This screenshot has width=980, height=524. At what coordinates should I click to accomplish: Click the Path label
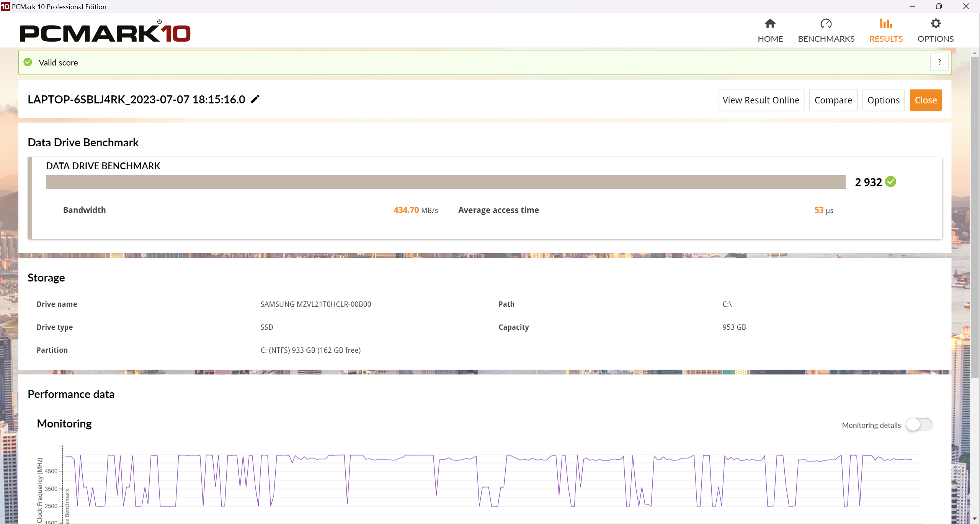coord(506,304)
